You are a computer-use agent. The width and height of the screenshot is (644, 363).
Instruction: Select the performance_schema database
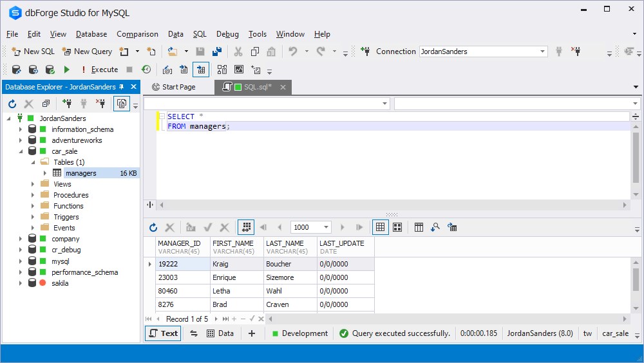pos(84,272)
